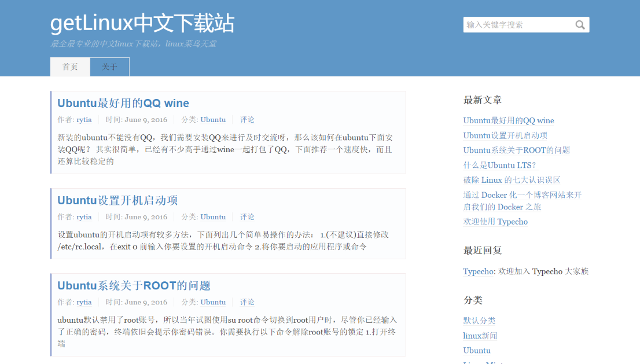This screenshot has width=640, height=364.
Task: Open 评论 link of 开机启动项 post
Action: [247, 216]
